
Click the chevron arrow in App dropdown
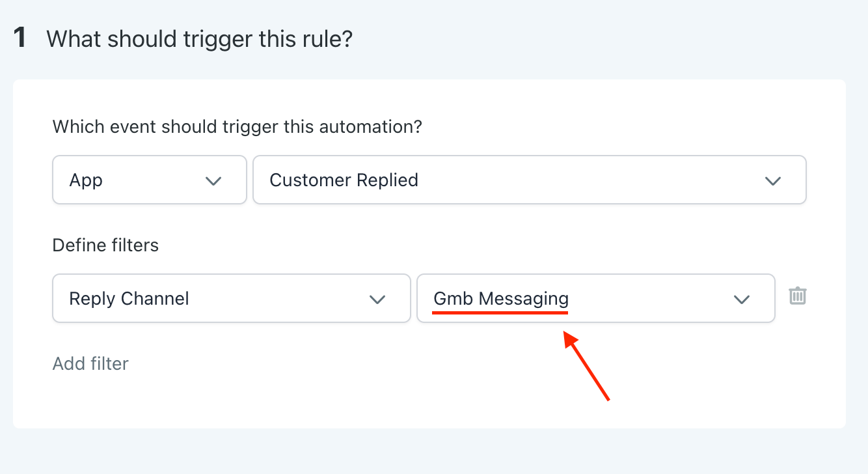(x=213, y=180)
